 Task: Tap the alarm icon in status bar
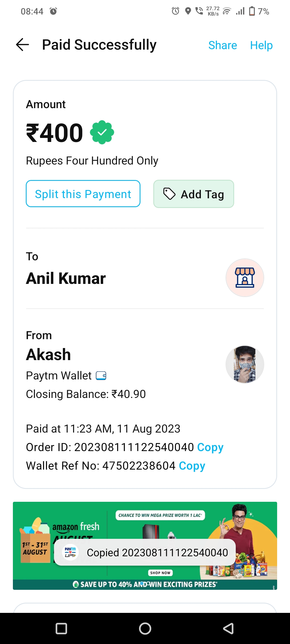[53, 11]
